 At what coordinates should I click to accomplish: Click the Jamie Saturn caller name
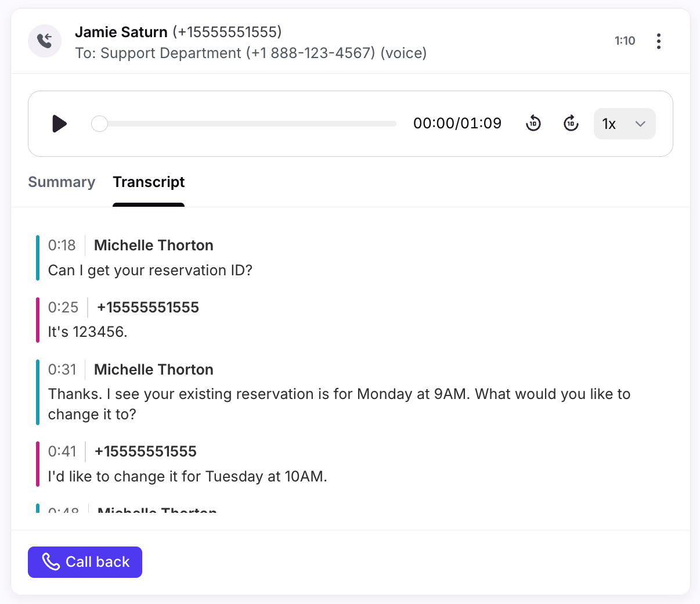coord(121,32)
